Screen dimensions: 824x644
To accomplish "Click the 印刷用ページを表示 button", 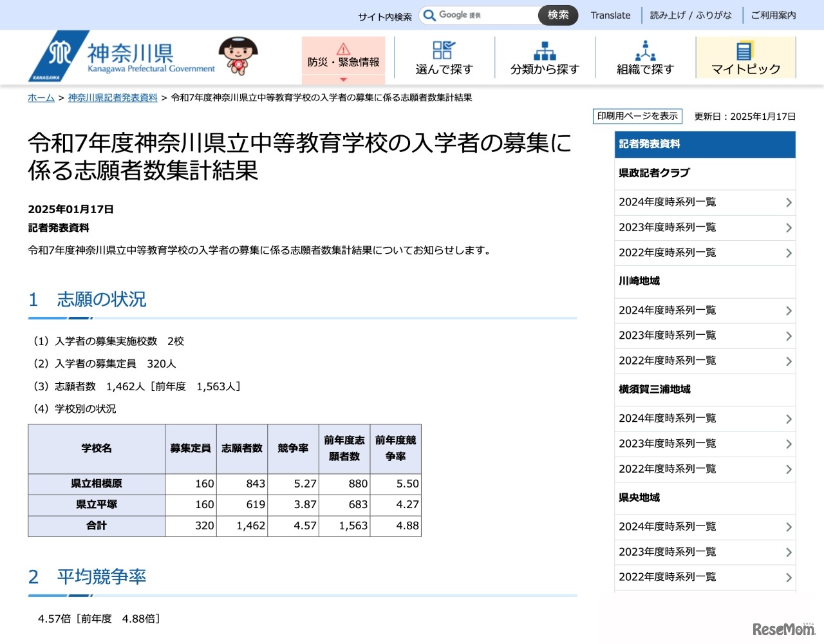I will click(637, 116).
